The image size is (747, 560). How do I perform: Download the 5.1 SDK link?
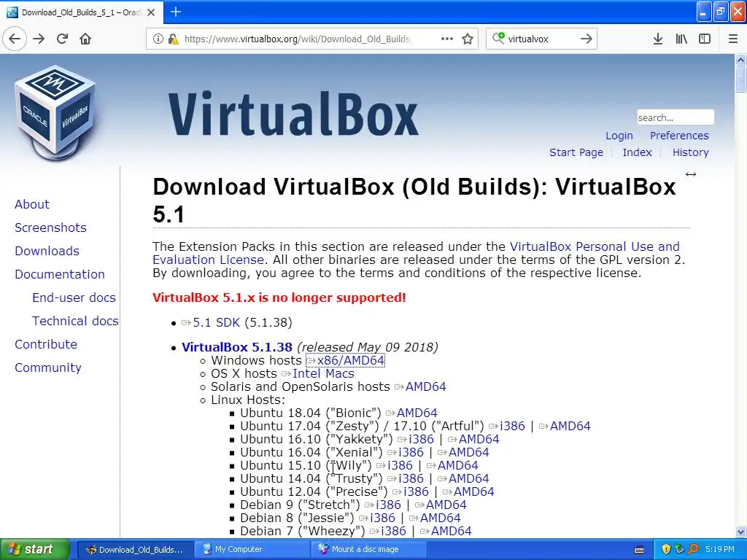point(216,323)
